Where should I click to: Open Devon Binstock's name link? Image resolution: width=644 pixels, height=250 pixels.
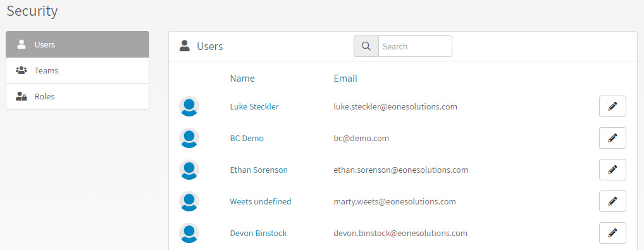(x=258, y=233)
